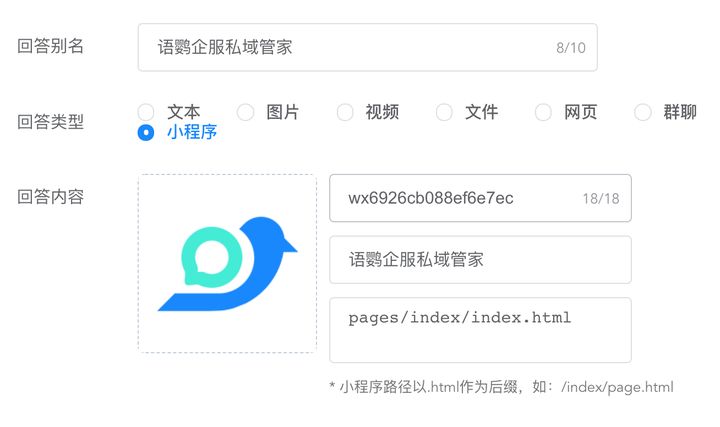Select the 文本 radio option
The width and height of the screenshot is (720, 427).
coord(146,112)
